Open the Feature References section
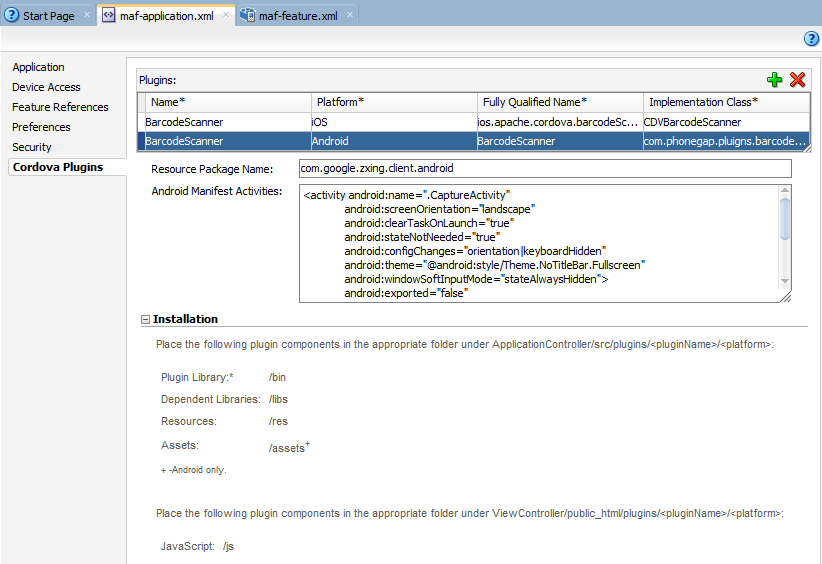Screen dimensions: 822x564 pos(60,107)
